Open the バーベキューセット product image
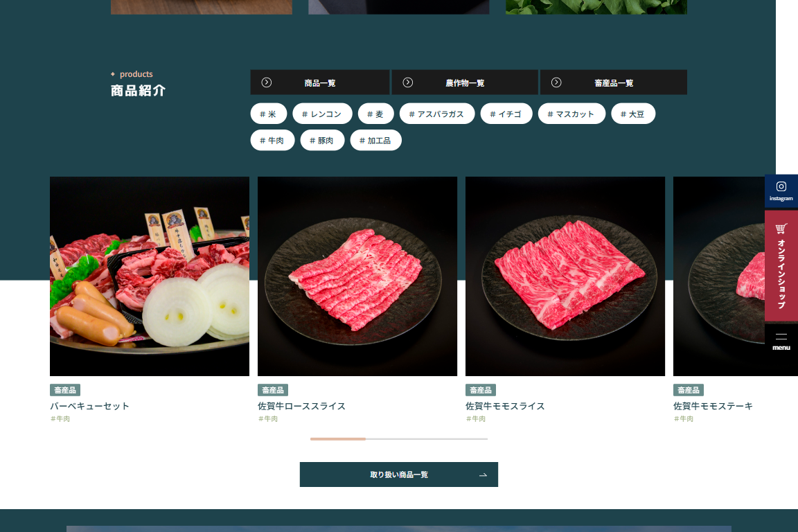This screenshot has width=798, height=532. [x=150, y=276]
